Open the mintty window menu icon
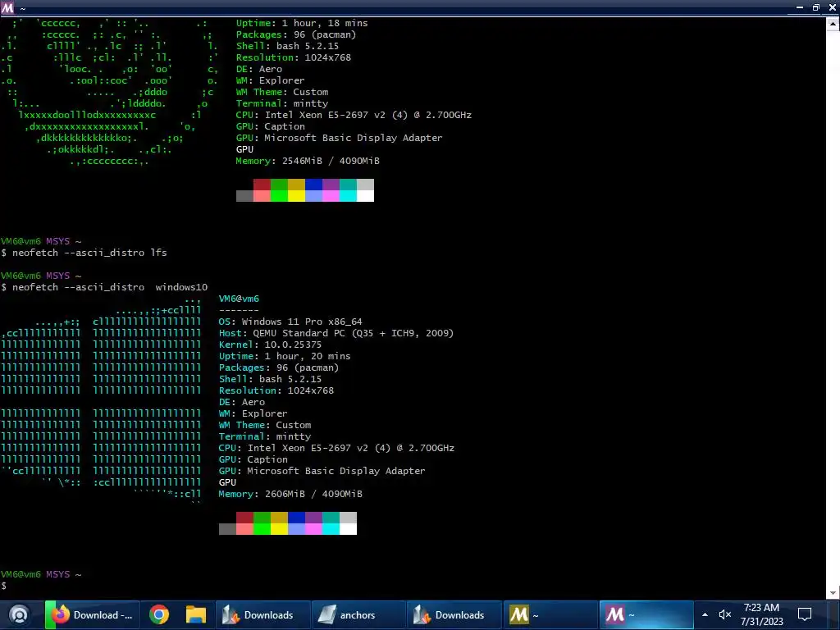The image size is (840, 630). (7, 7)
